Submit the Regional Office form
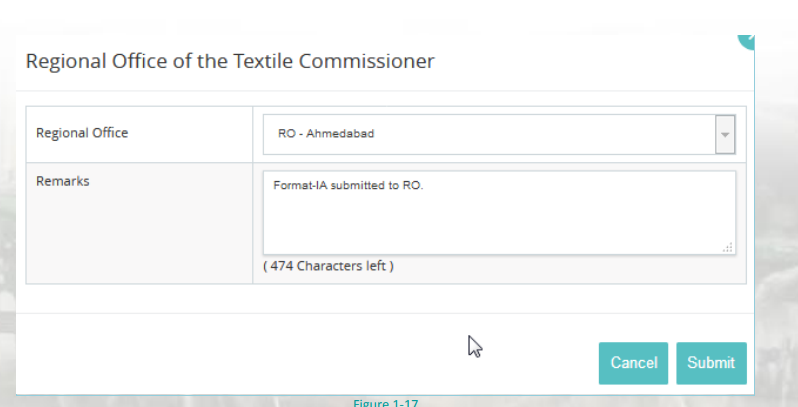This screenshot has width=798, height=407. coord(711,363)
